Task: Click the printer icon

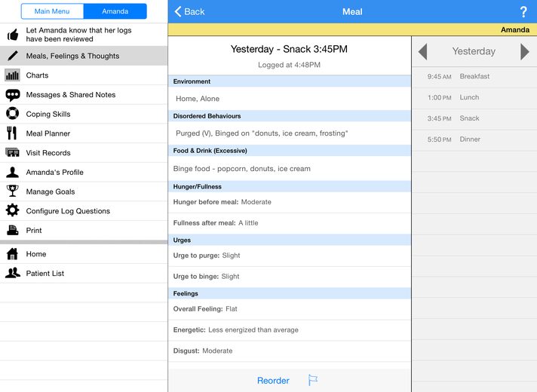Action: pyautogui.click(x=13, y=230)
